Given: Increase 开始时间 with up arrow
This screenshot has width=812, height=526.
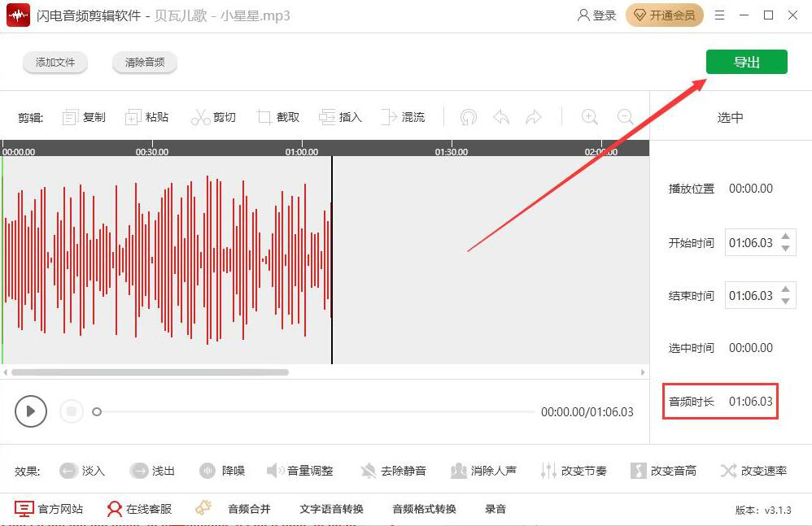Looking at the screenshot, I should click(x=785, y=237).
